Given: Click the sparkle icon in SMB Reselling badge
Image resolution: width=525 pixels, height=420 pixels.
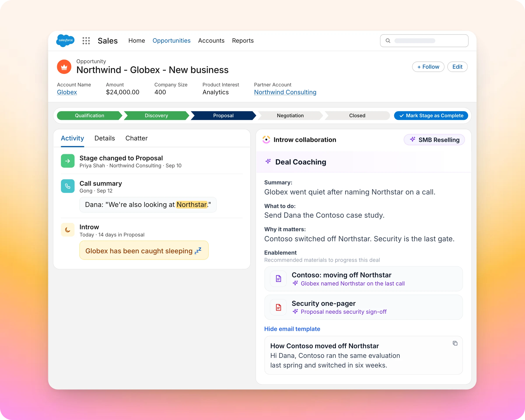Looking at the screenshot, I should click(x=413, y=140).
